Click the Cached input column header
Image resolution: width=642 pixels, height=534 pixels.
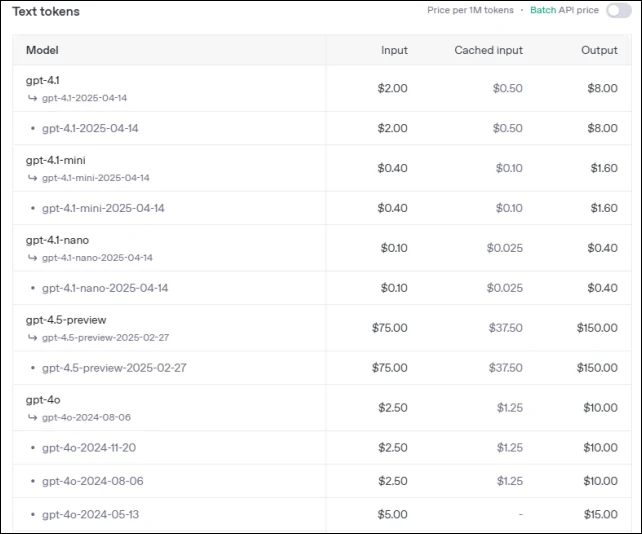488,50
